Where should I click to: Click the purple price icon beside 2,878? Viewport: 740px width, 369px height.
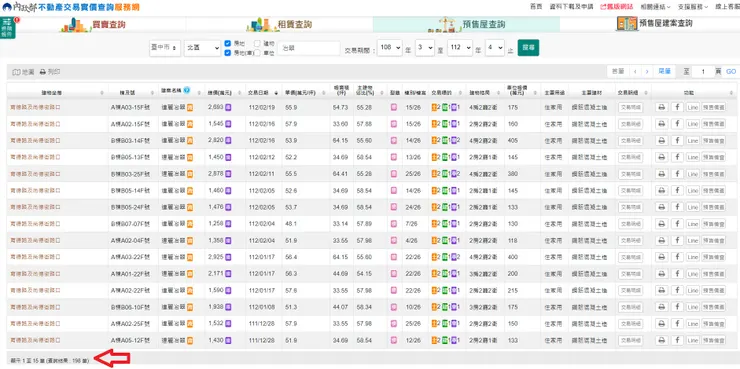(228, 174)
